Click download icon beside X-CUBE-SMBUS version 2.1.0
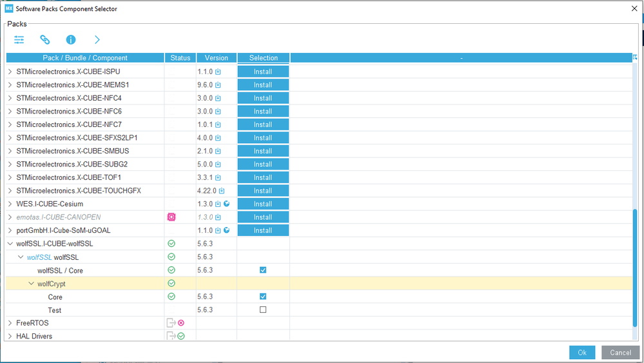 218,151
